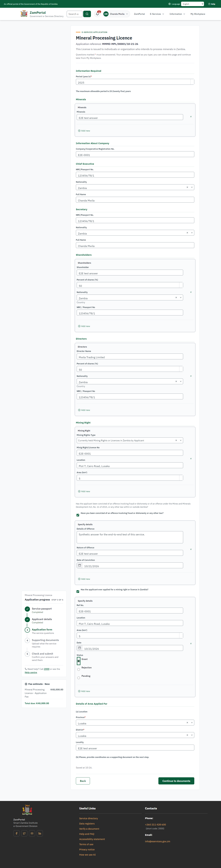221x868 pixels.
Task: Open the Twitter footer icon
Action: pos(24,833)
